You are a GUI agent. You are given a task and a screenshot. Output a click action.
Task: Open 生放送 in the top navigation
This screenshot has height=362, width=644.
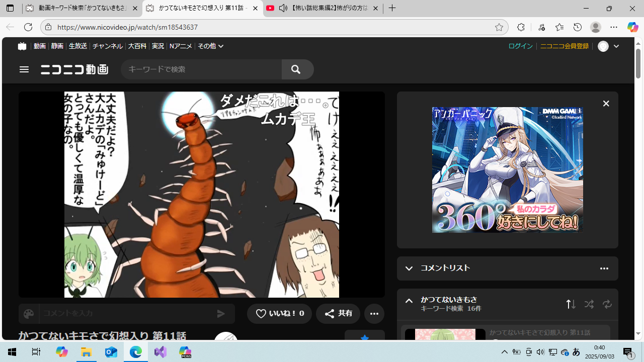[x=78, y=46]
